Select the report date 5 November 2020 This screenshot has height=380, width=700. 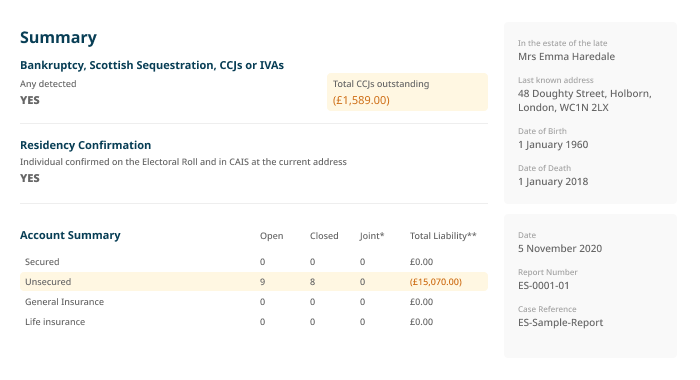(560, 249)
